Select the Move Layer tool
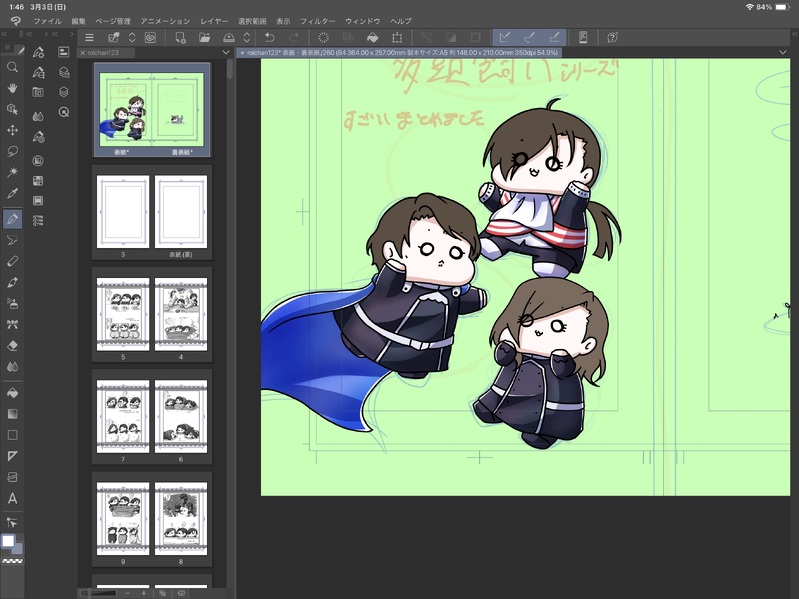Viewport: 799px width, 599px height. point(12,130)
